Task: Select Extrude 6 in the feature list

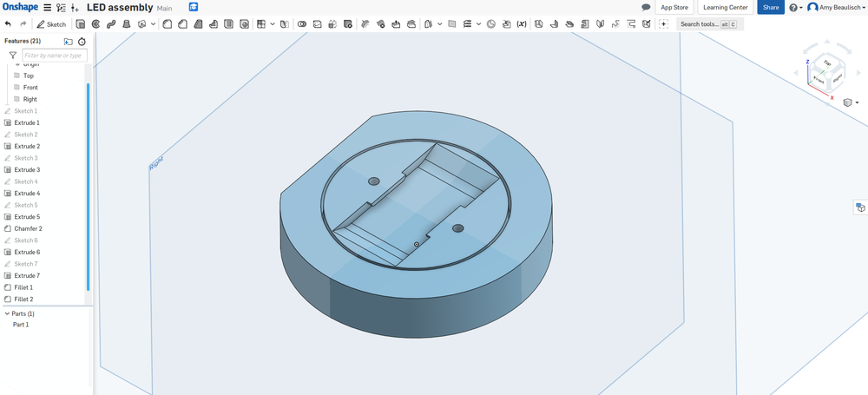Action: coord(27,252)
